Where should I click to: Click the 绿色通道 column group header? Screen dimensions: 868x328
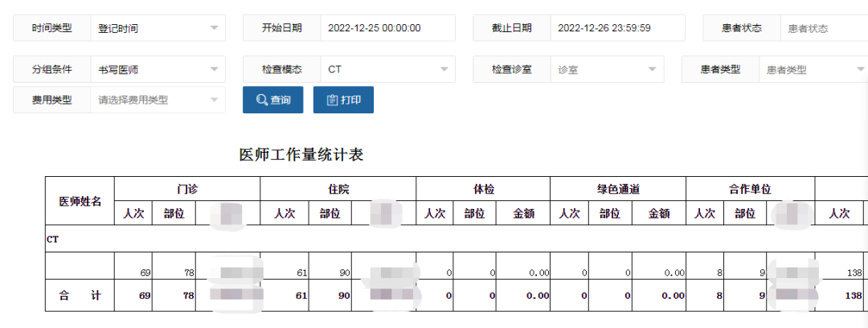tap(618, 189)
